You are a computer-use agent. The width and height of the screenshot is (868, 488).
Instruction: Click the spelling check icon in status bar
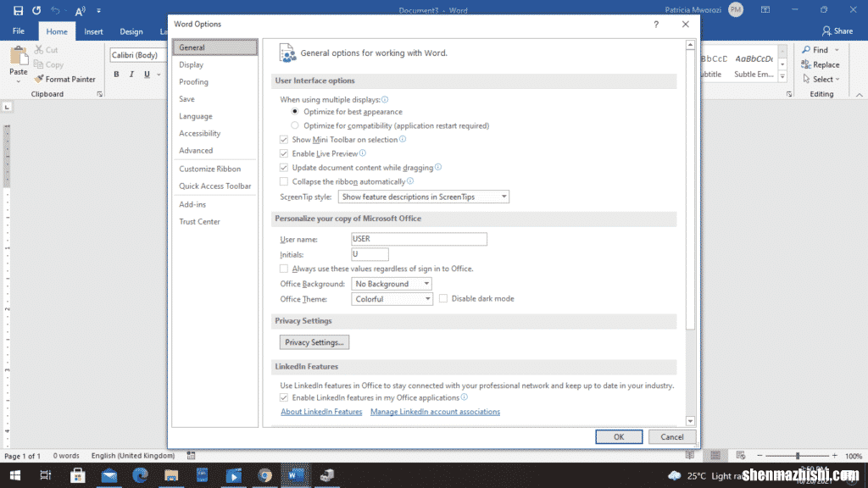click(191, 455)
